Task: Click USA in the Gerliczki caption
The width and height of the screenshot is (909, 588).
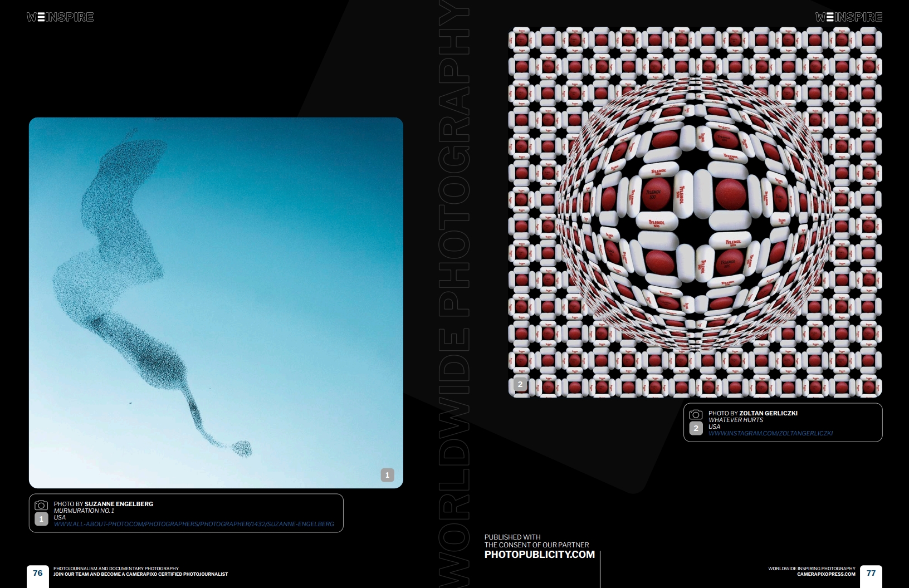Action: (x=714, y=427)
